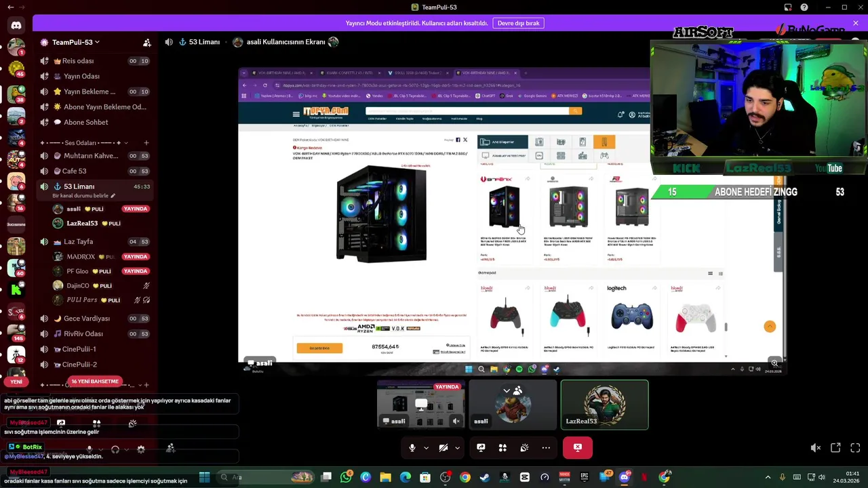The image size is (868, 488).
Task: Open WhatsApp from taskbar
Action: point(346,477)
